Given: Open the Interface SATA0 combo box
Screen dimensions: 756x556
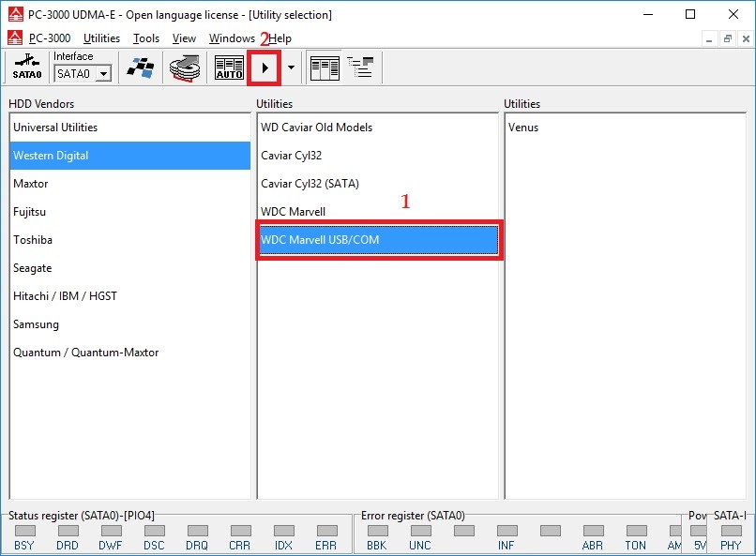Looking at the screenshot, I should point(83,73).
